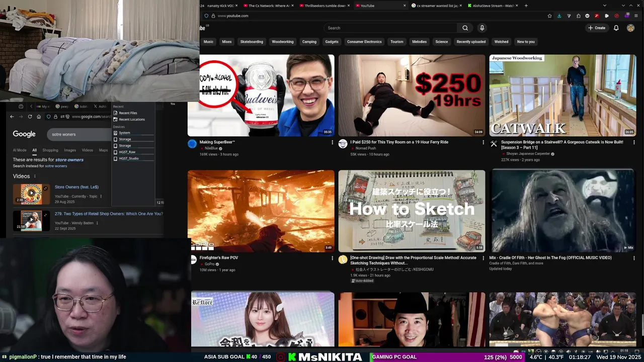
Task: Close the YouTube browser tab
Action: pyautogui.click(x=405, y=6)
